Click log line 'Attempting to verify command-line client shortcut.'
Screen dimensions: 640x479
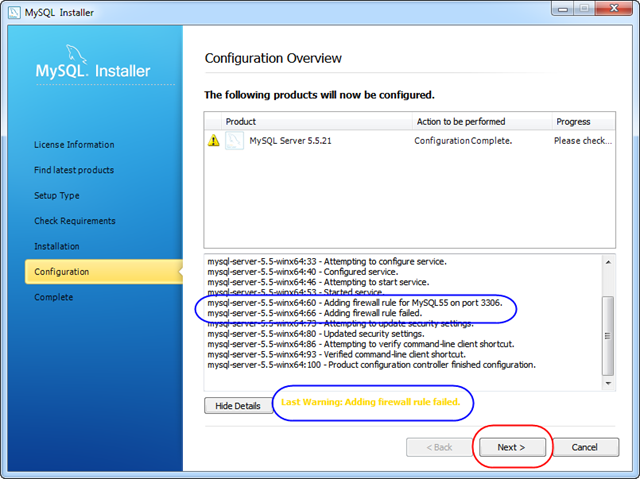pyautogui.click(x=361, y=344)
